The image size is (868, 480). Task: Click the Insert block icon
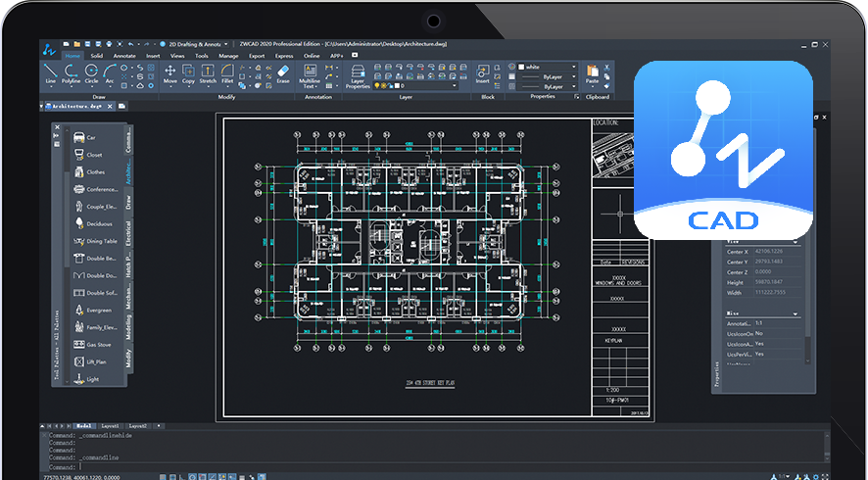482,74
